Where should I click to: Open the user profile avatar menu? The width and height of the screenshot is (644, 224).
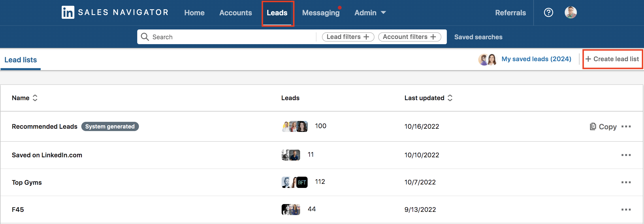[570, 12]
